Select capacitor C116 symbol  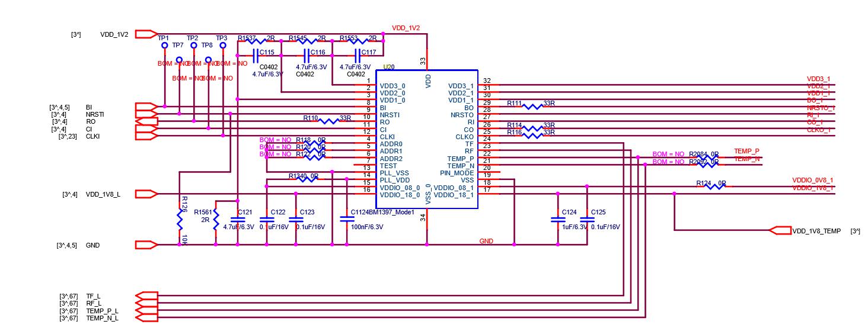pyautogui.click(x=307, y=56)
